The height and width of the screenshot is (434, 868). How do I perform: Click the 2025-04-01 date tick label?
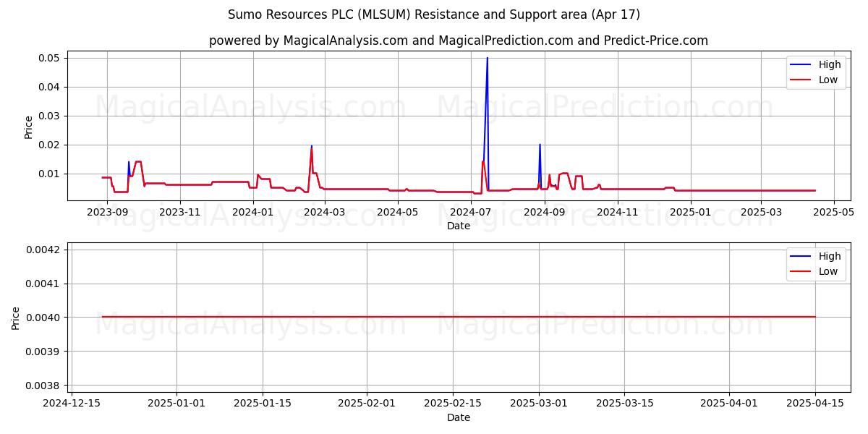click(x=729, y=404)
